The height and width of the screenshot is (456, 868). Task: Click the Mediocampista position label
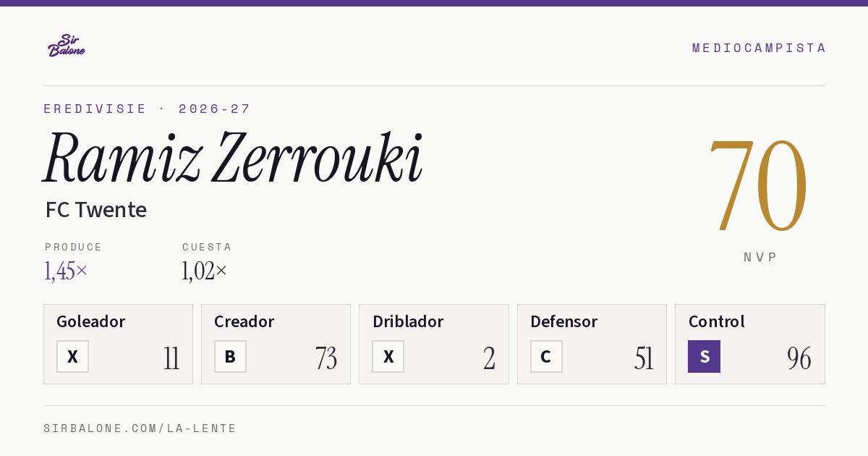point(759,48)
